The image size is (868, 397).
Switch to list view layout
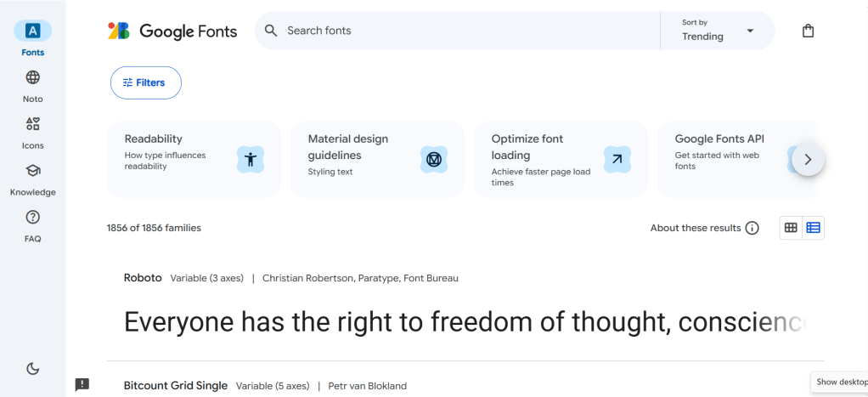814,228
